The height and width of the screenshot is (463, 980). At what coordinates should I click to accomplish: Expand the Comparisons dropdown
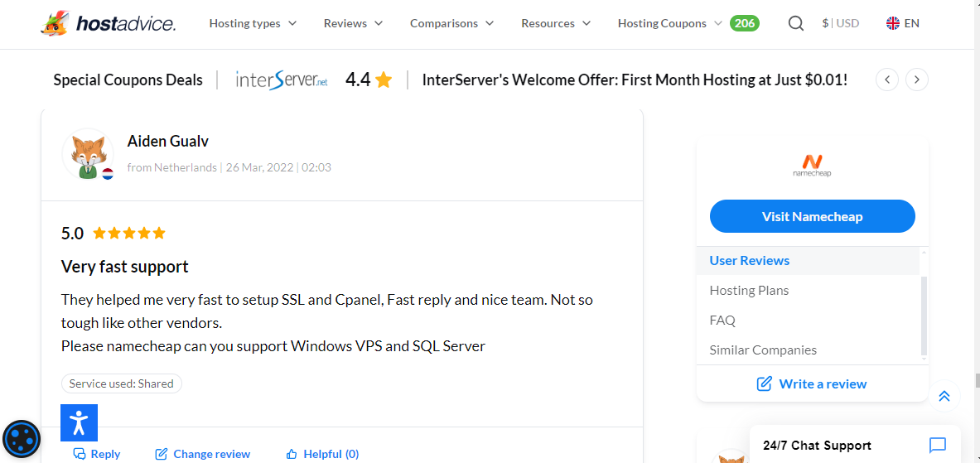[451, 24]
